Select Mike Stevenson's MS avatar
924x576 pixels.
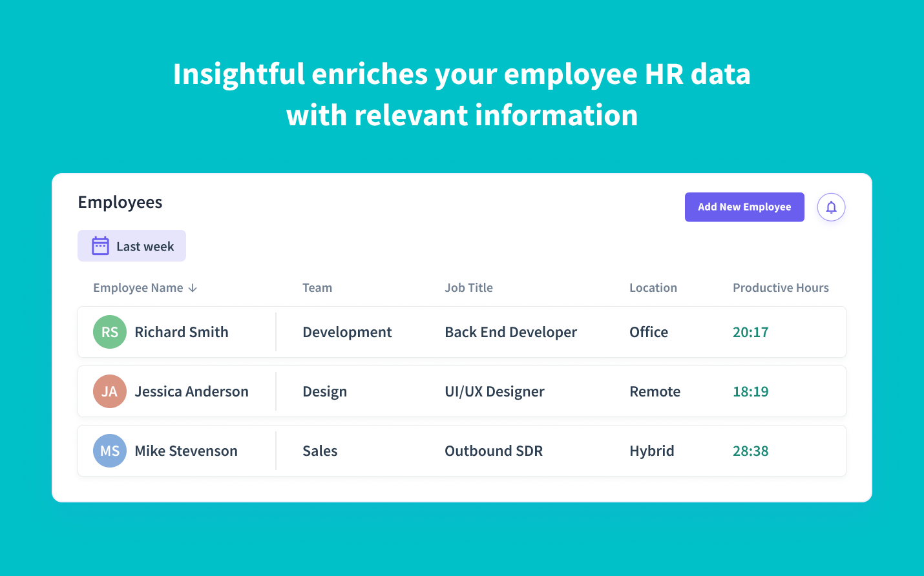pos(110,450)
